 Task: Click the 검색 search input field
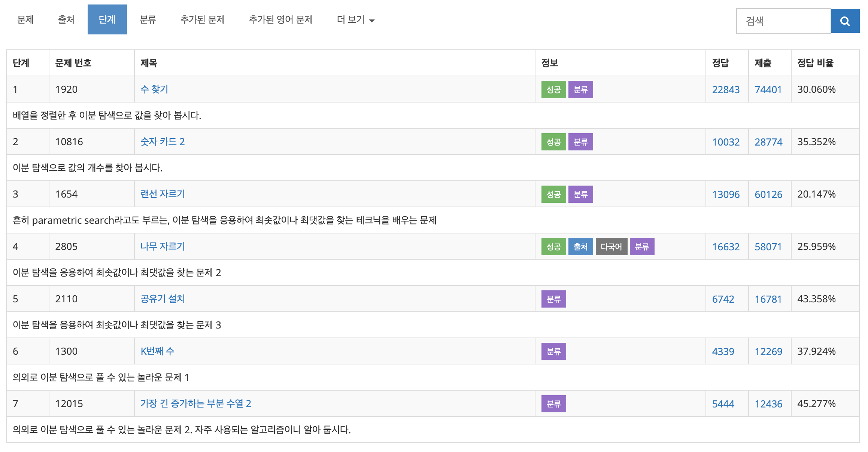(x=783, y=21)
